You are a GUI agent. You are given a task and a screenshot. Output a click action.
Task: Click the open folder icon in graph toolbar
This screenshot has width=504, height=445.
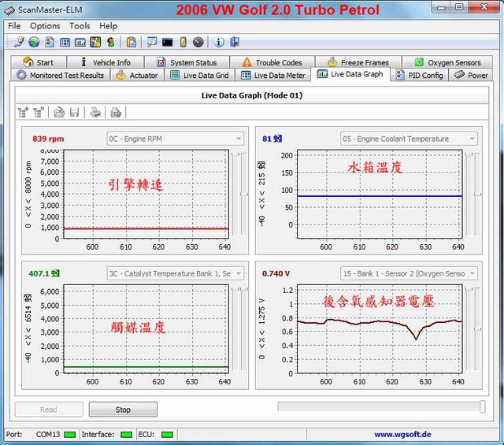tap(59, 113)
